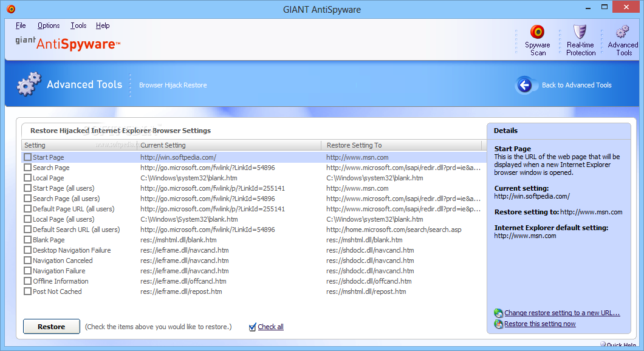Minimize the GIANT AntiSpyware window
644x351 pixels.
(589, 7)
